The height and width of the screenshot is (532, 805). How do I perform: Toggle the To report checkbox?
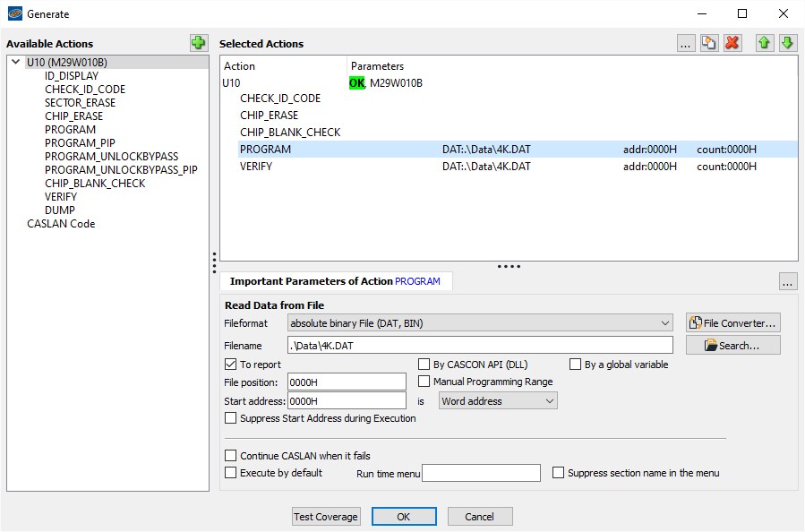click(230, 365)
